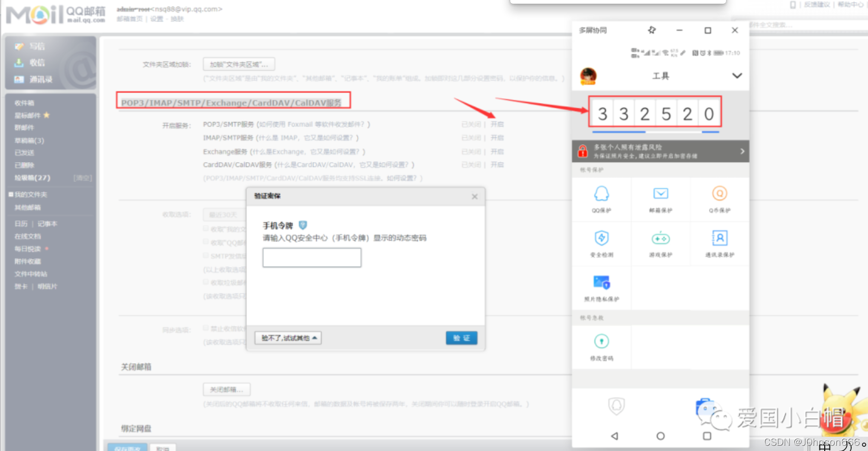Open 垃圾箱(27) folder
Screen dimensions: 868x451
coord(32,178)
